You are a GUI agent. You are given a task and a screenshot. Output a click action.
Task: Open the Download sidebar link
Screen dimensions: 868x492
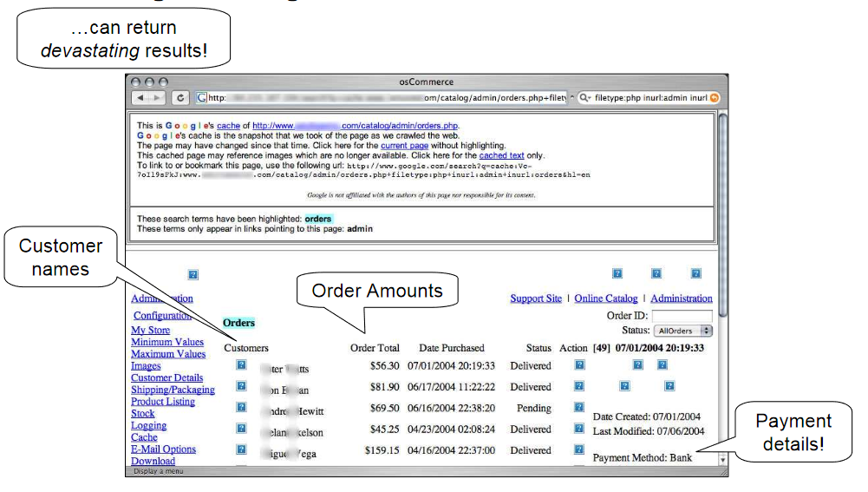[x=153, y=461]
